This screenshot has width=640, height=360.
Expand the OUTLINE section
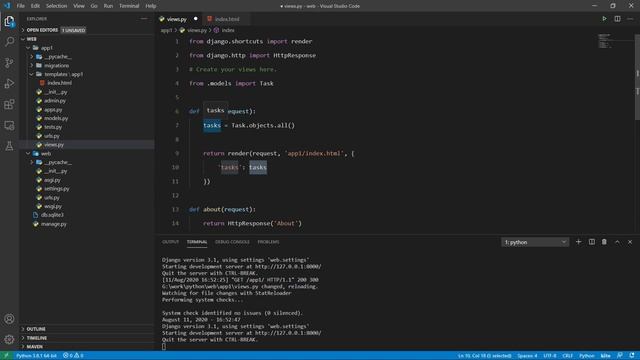click(x=36, y=329)
